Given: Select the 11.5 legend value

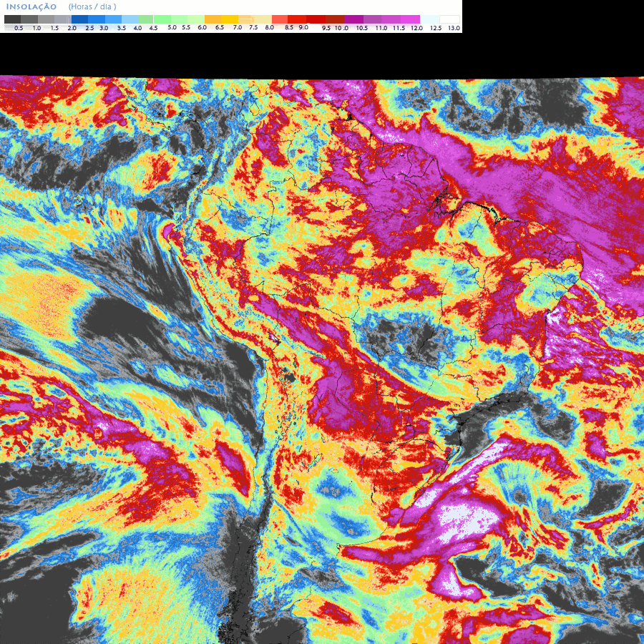Looking at the screenshot, I should (x=399, y=29).
